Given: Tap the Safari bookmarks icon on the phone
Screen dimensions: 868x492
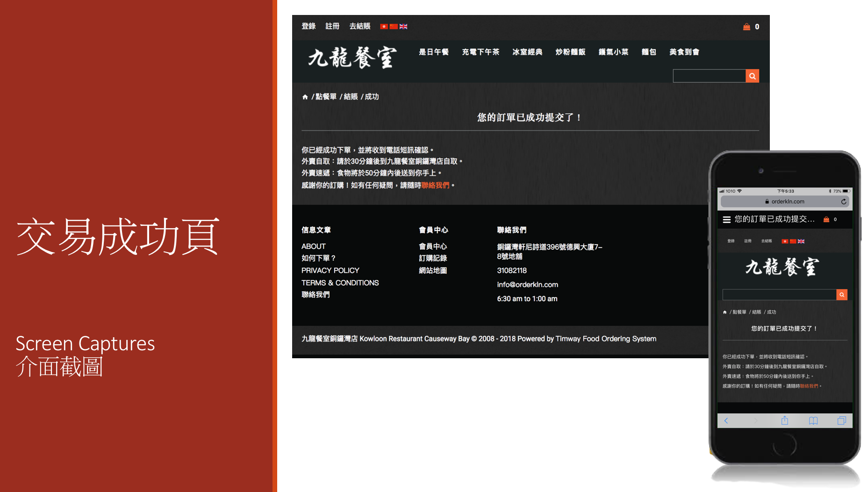Looking at the screenshot, I should click(x=813, y=421).
